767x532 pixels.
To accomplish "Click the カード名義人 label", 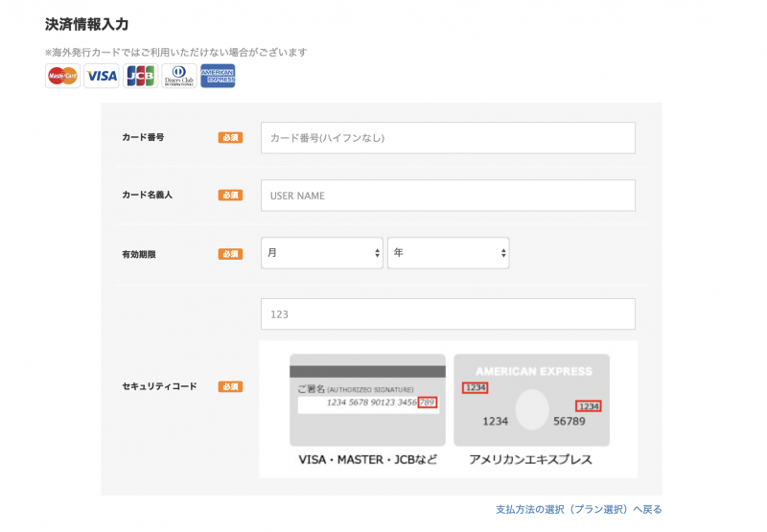I will click(148, 195).
